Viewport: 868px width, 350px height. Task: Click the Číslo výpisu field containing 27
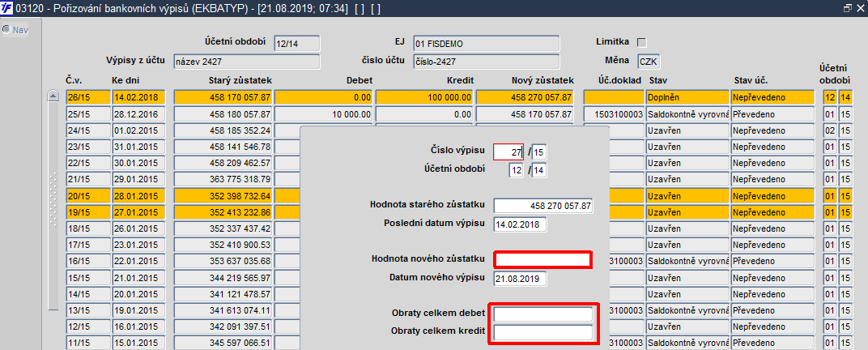tap(508, 152)
